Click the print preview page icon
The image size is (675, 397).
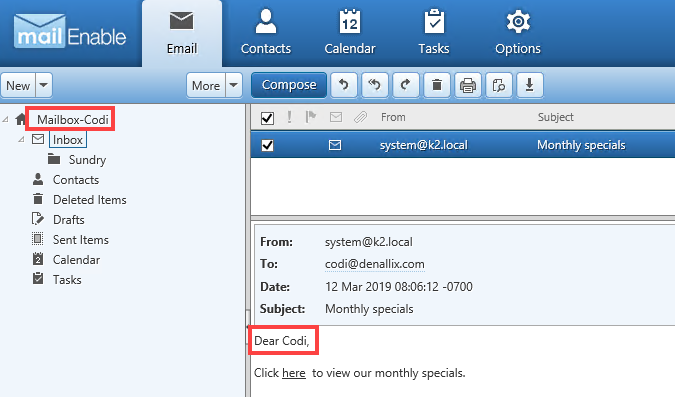click(499, 85)
